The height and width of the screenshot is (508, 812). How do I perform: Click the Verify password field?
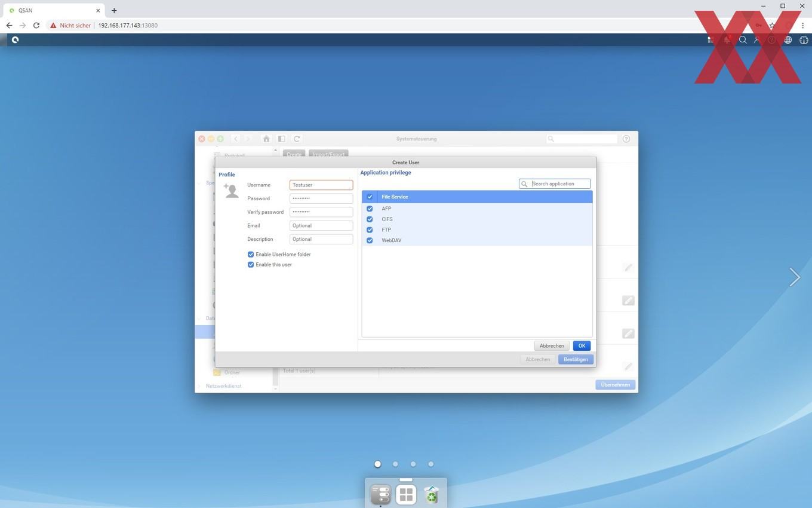pos(321,212)
